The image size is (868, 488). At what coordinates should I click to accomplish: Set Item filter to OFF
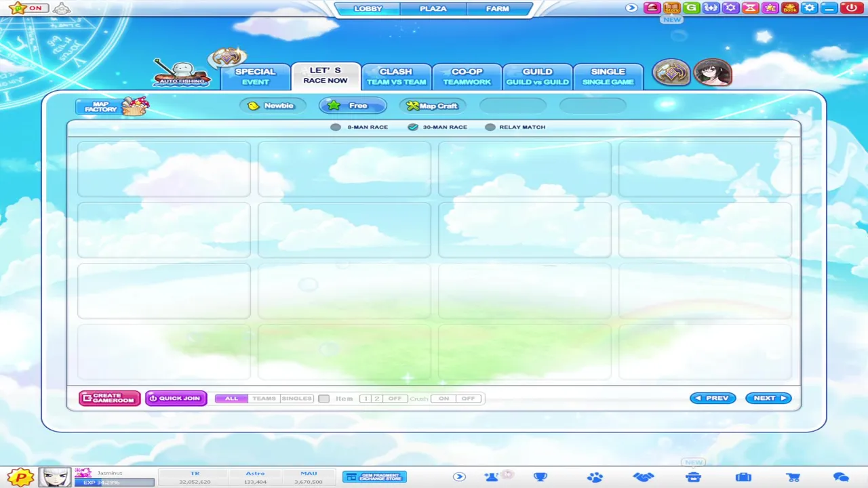395,399
